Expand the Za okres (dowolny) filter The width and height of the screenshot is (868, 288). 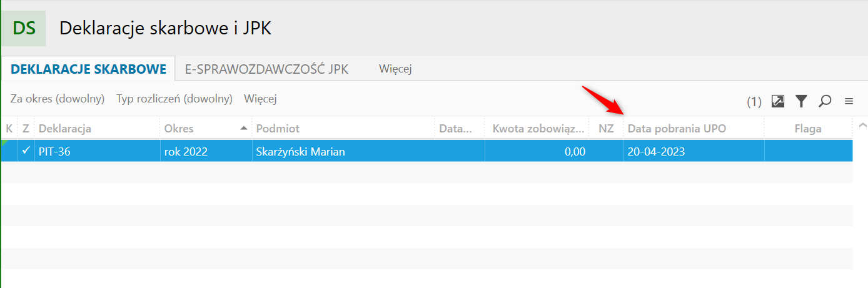[x=58, y=99]
